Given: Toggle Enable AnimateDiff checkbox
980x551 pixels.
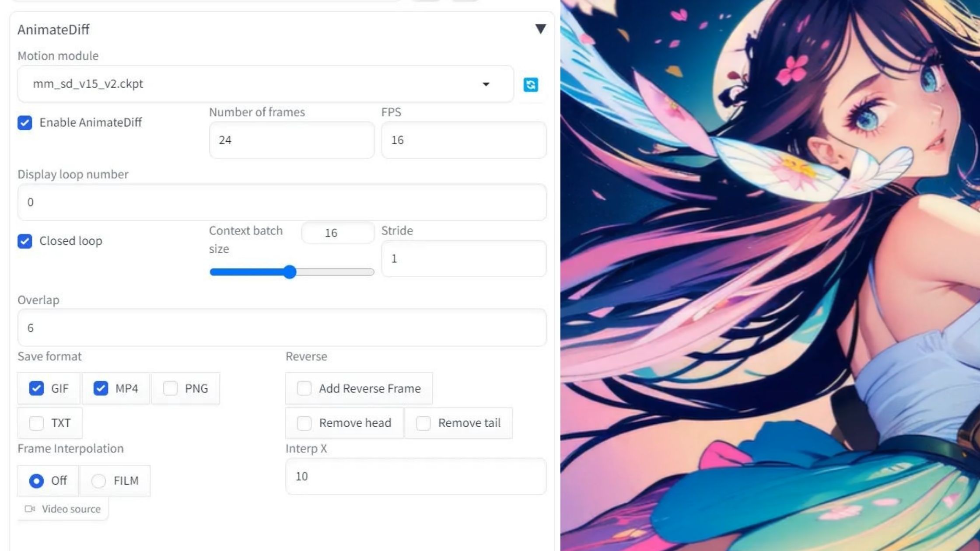Looking at the screenshot, I should 25,123.
